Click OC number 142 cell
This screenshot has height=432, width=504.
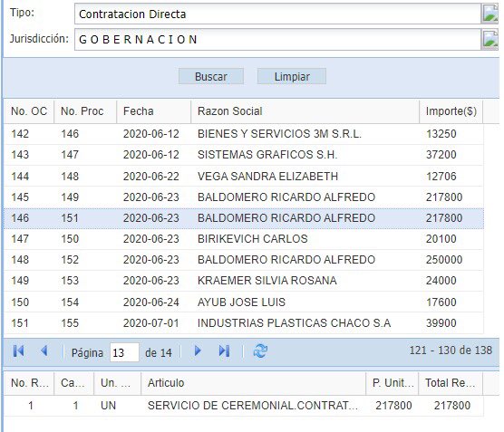[x=20, y=134]
